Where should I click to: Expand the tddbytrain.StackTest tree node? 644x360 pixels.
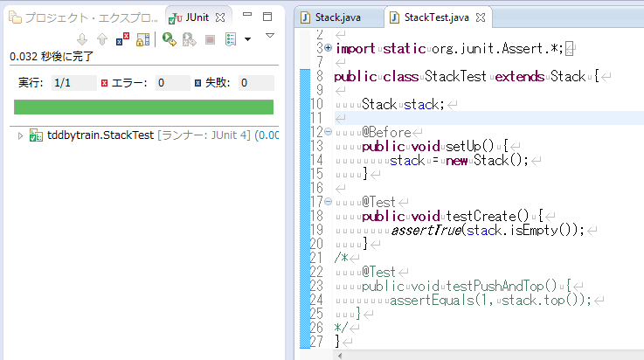(x=20, y=135)
